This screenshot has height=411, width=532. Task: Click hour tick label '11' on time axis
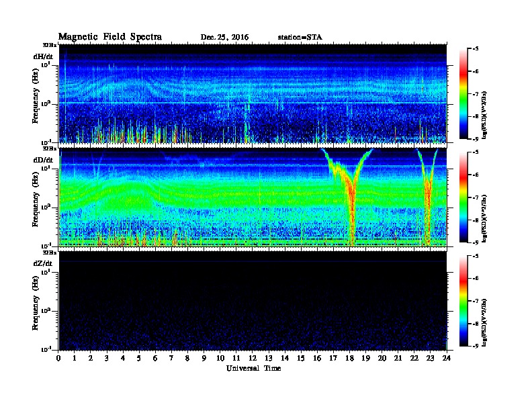coord(236,359)
